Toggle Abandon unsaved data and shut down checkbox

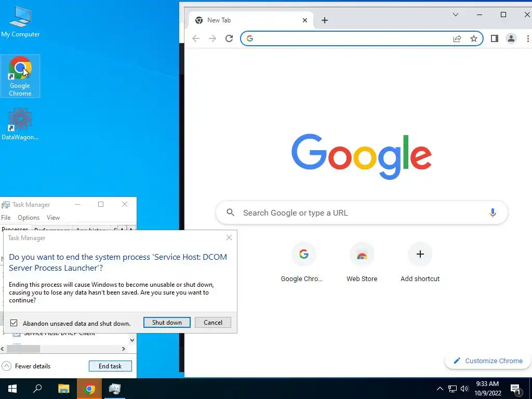[x=14, y=323]
